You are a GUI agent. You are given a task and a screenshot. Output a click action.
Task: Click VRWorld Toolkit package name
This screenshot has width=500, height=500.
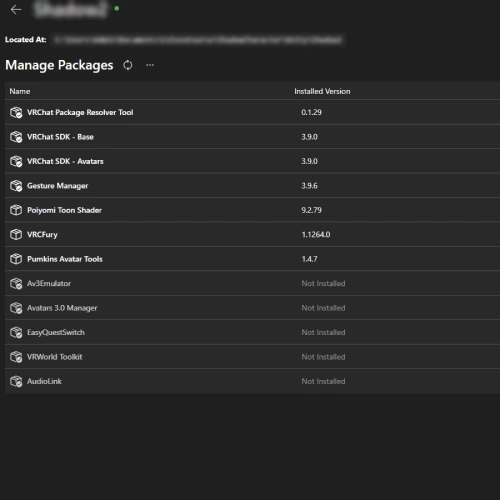[x=55, y=357]
